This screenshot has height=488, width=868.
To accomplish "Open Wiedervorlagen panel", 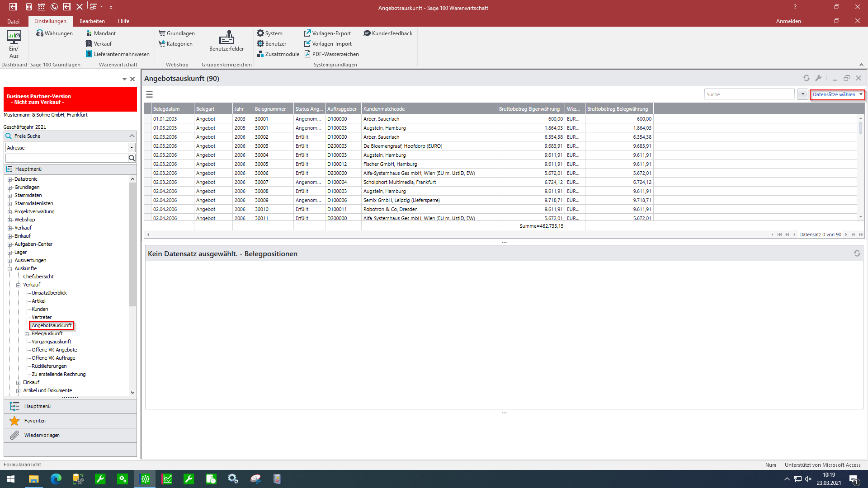I will 70,435.
